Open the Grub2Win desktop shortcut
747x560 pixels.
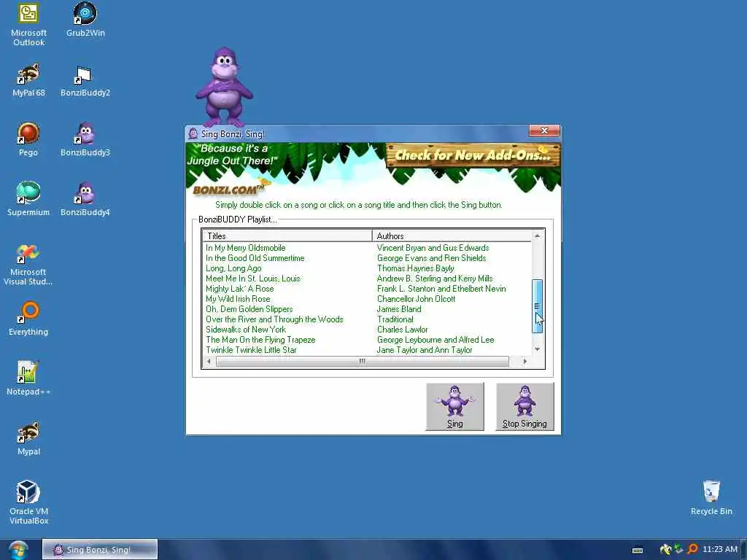85,19
